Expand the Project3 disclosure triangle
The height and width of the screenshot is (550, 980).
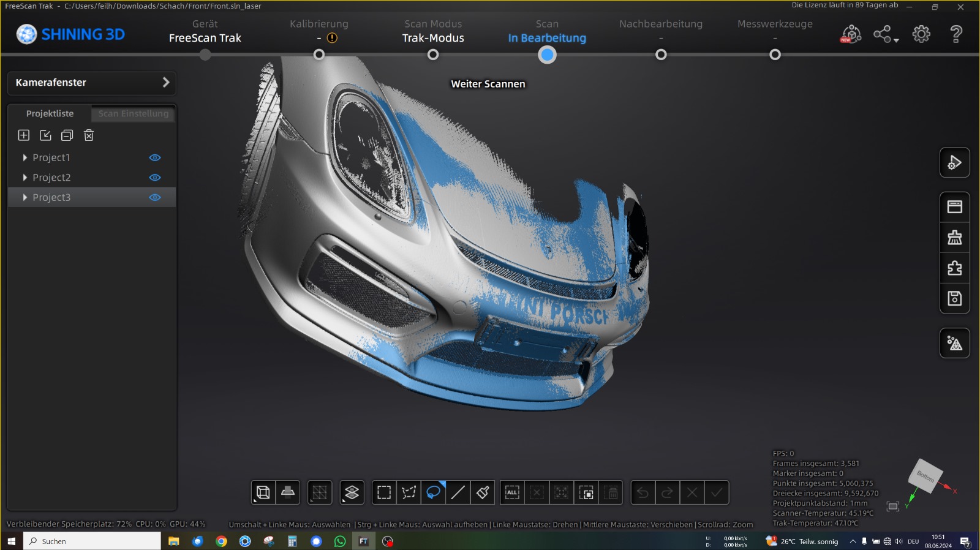[24, 197]
